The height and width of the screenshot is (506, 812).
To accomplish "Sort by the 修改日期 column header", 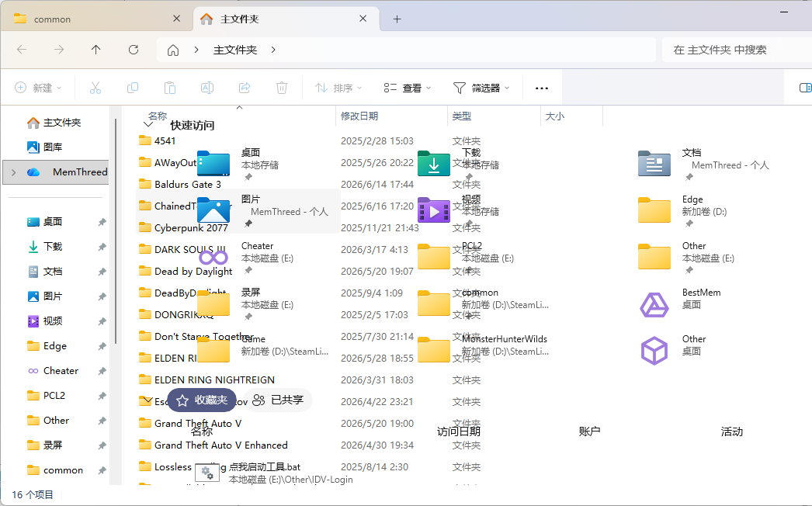I will click(x=359, y=116).
